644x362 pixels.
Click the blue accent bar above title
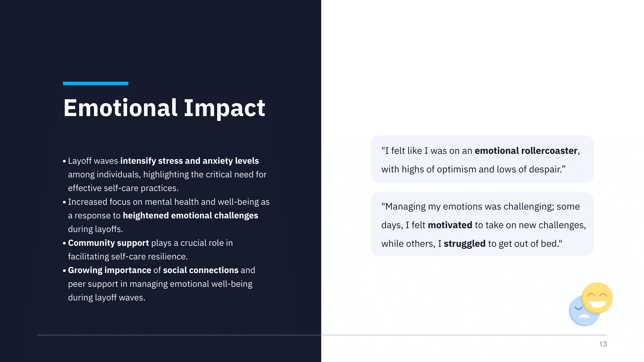pyautogui.click(x=95, y=83)
